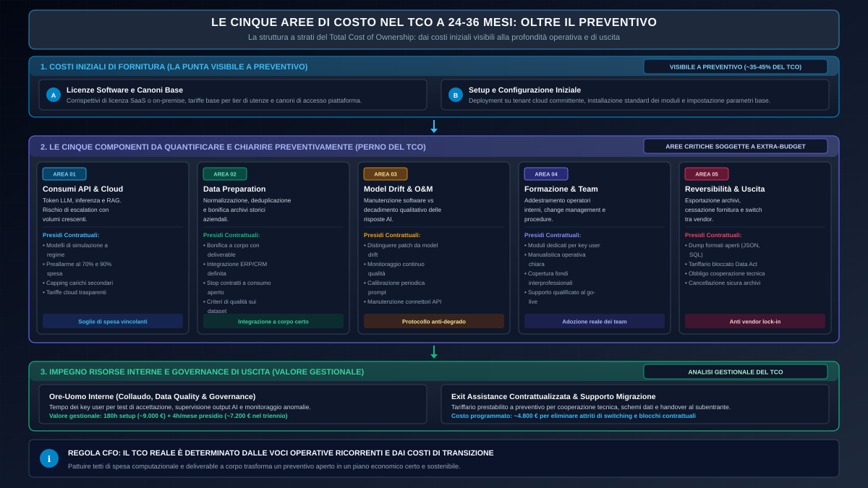Click the bullet 'Cancellazione sicura archivi'

[x=721, y=283]
